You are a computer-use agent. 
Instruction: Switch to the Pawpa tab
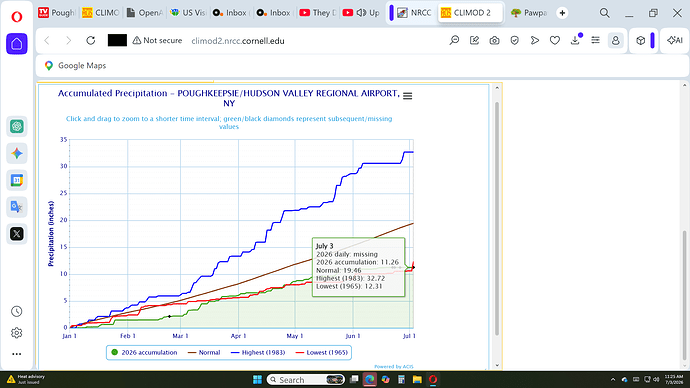[x=529, y=13]
